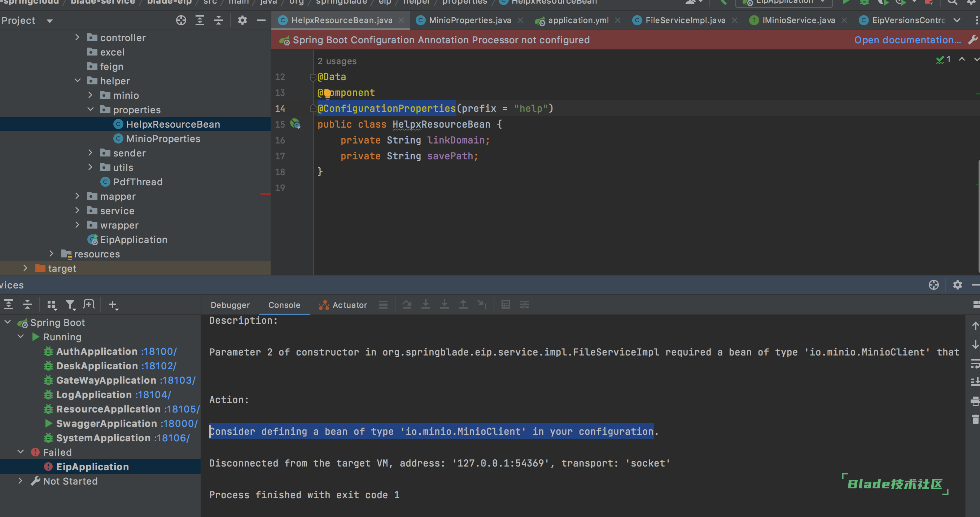Click Open in New Tab services icon
Viewport: 980px width, 517px height.
coord(89,304)
